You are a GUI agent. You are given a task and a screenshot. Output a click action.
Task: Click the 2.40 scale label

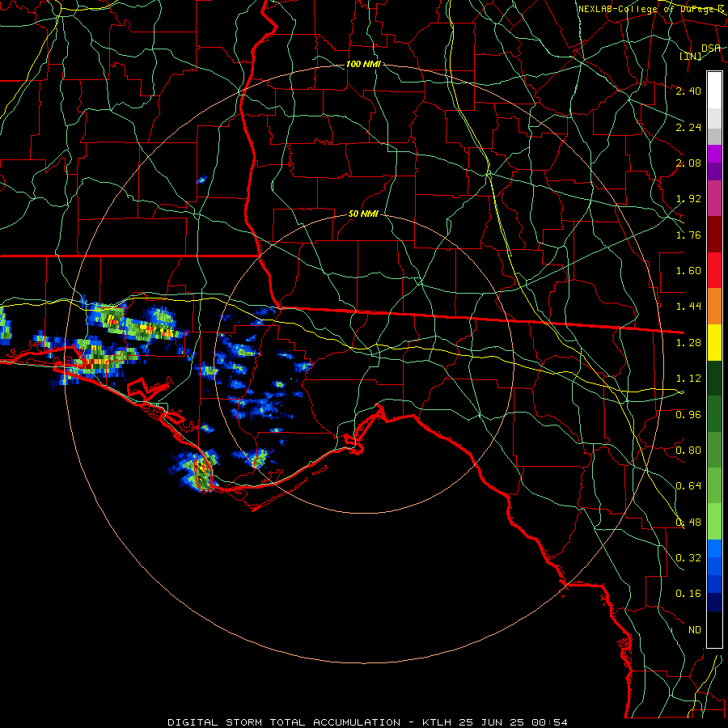click(688, 91)
